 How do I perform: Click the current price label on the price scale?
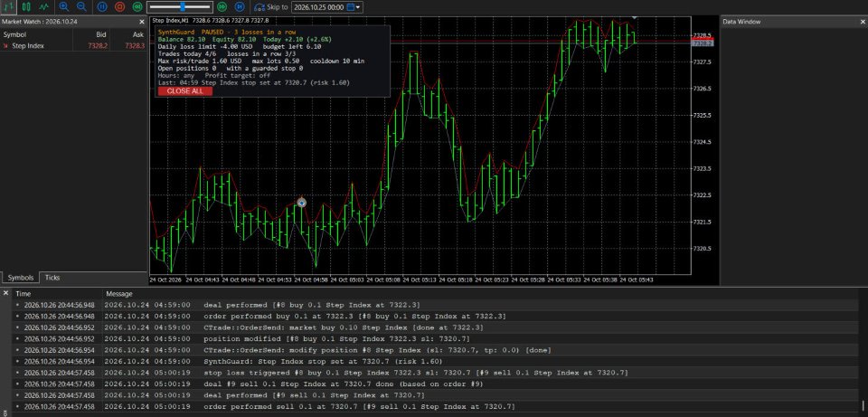[703, 43]
